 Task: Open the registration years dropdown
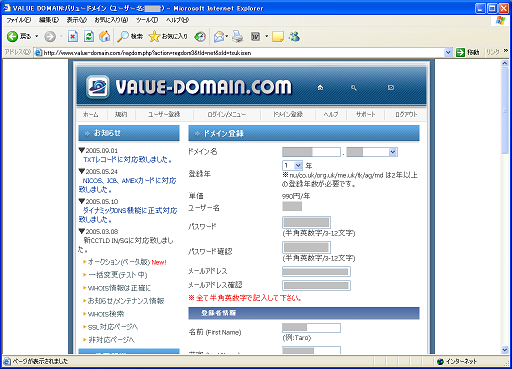(x=298, y=165)
